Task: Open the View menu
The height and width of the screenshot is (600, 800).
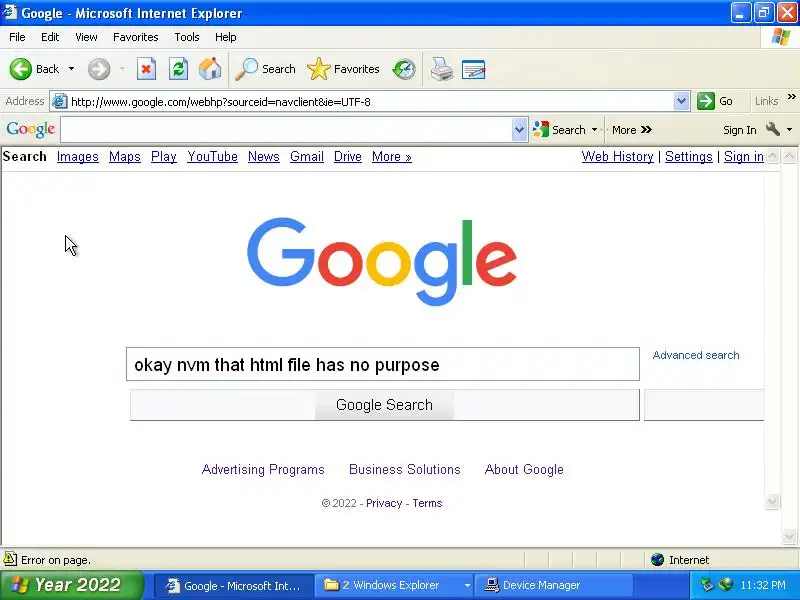Action: 86,37
